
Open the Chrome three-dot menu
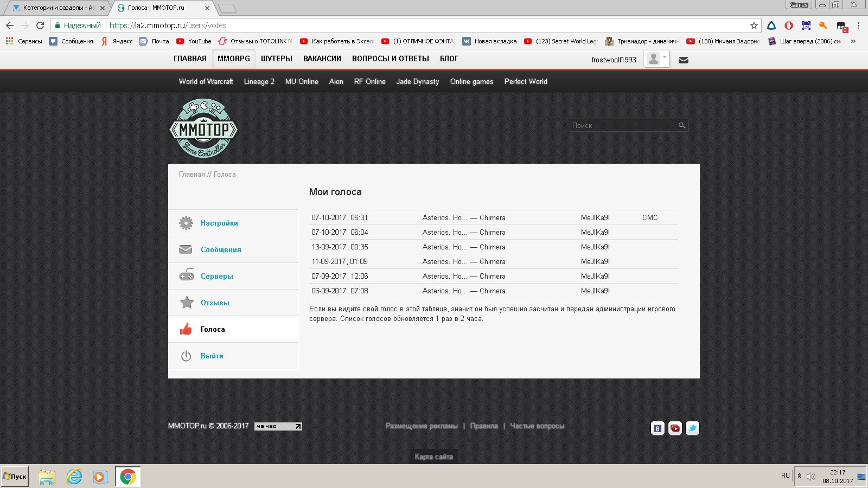(x=858, y=25)
